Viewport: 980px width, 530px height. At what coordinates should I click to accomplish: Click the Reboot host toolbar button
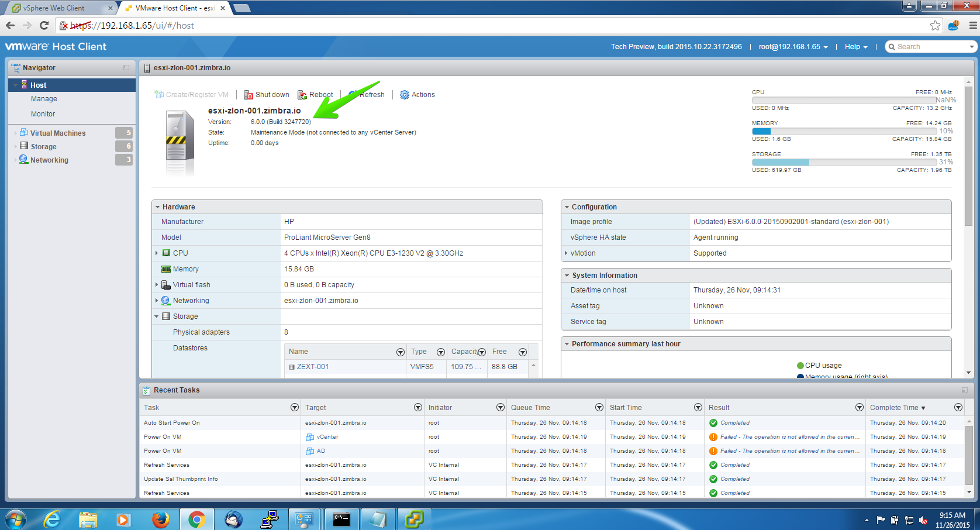tap(315, 95)
